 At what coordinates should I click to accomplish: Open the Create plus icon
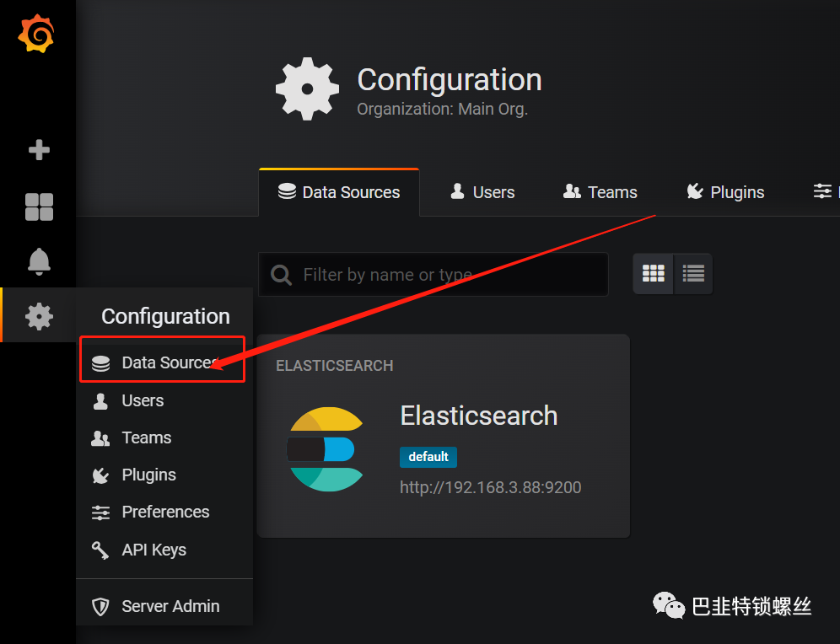(x=39, y=150)
